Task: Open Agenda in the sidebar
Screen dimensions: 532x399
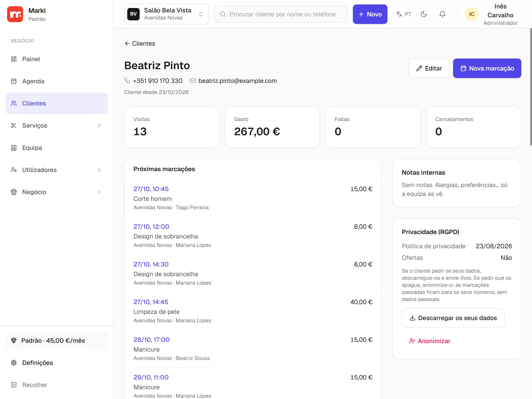Action: [56, 81]
